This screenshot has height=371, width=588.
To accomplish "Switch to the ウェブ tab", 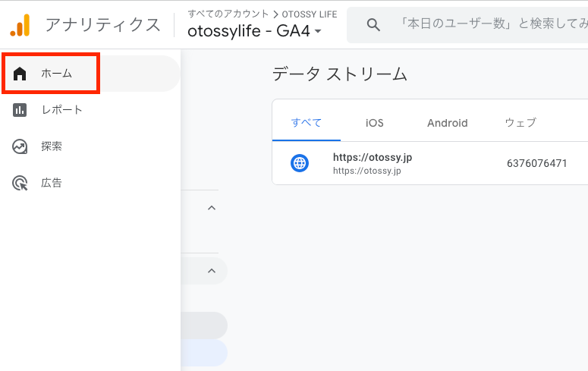I will point(520,123).
